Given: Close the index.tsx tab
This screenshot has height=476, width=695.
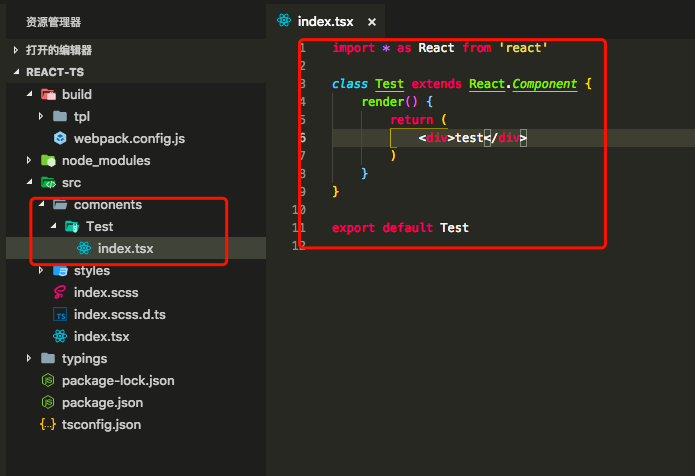Looking at the screenshot, I should tap(372, 22).
